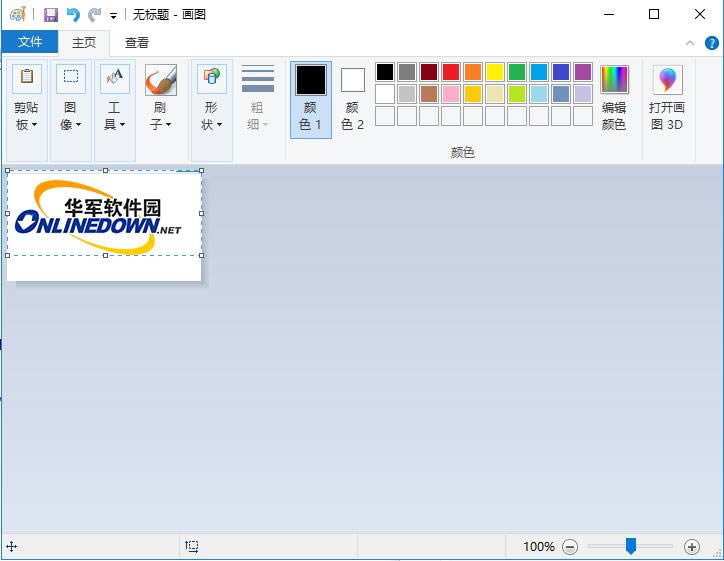
Task: Pick the gold color swatch
Action: [473, 94]
